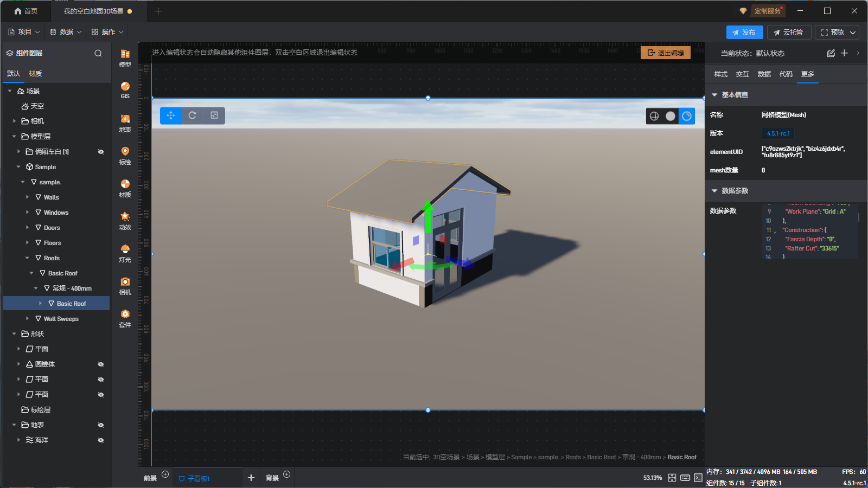Click the version badge 4.5.1-rc.1
This screenshot has width=868, height=488.
pyautogui.click(x=778, y=133)
